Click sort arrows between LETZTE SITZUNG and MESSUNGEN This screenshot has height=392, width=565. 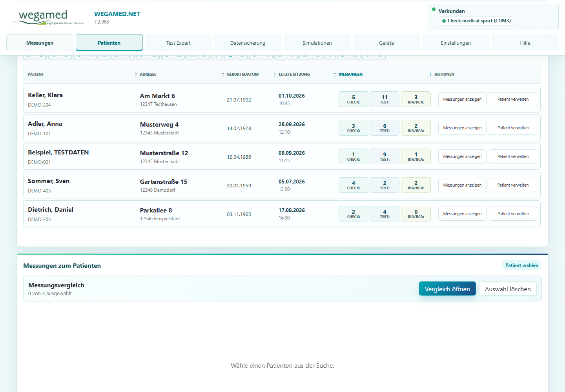tap(335, 74)
